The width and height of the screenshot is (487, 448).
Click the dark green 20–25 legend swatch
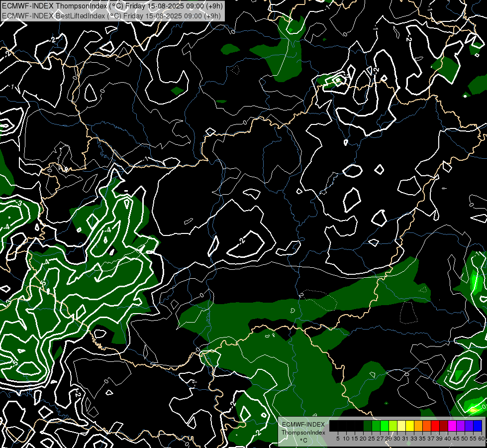[x=368, y=426]
